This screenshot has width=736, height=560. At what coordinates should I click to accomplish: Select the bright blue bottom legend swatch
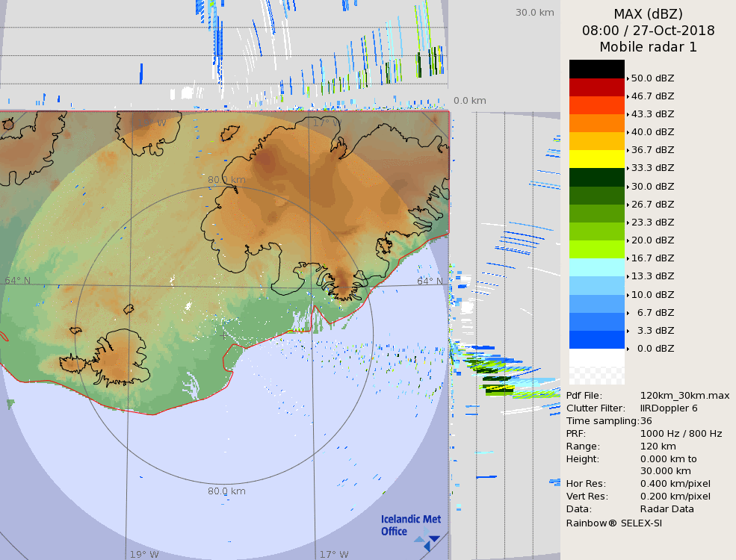[596, 340]
